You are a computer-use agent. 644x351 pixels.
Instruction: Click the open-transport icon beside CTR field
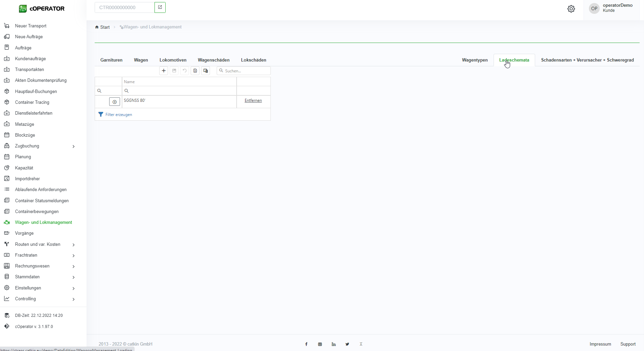tap(160, 7)
